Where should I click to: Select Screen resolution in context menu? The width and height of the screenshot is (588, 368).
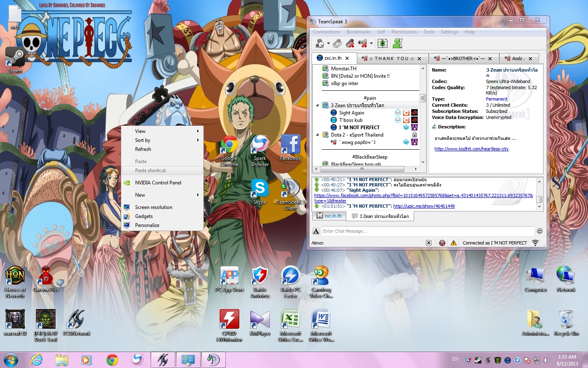point(163,207)
